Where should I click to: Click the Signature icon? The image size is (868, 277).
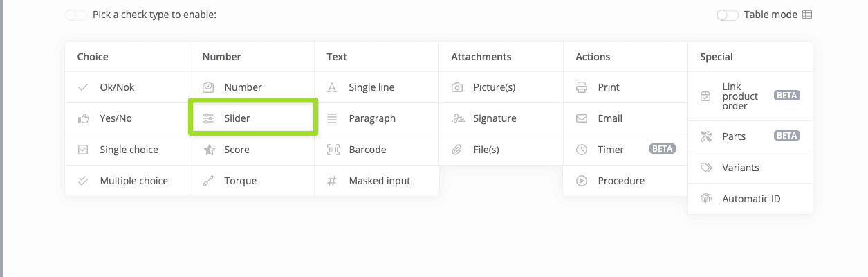coord(457,118)
